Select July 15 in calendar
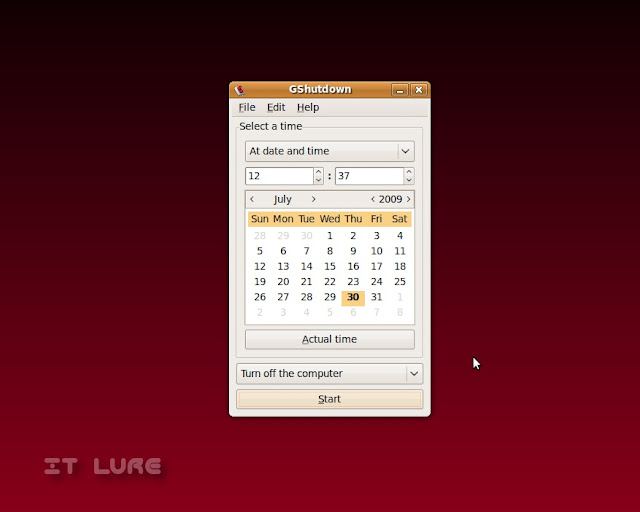The height and width of the screenshot is (512, 640). click(330, 267)
